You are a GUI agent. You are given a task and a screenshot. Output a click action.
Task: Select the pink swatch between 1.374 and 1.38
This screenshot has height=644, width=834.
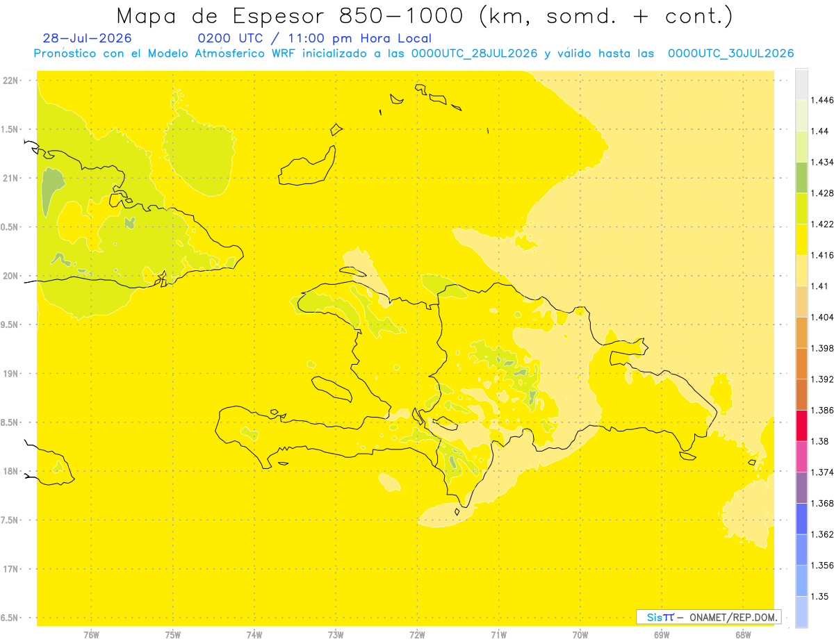[x=801, y=456]
